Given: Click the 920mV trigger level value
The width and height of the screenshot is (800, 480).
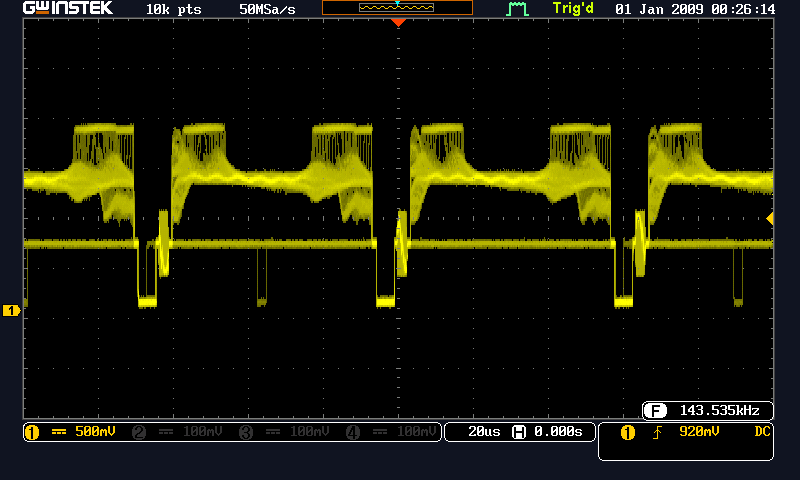Looking at the screenshot, I should click(x=700, y=432).
